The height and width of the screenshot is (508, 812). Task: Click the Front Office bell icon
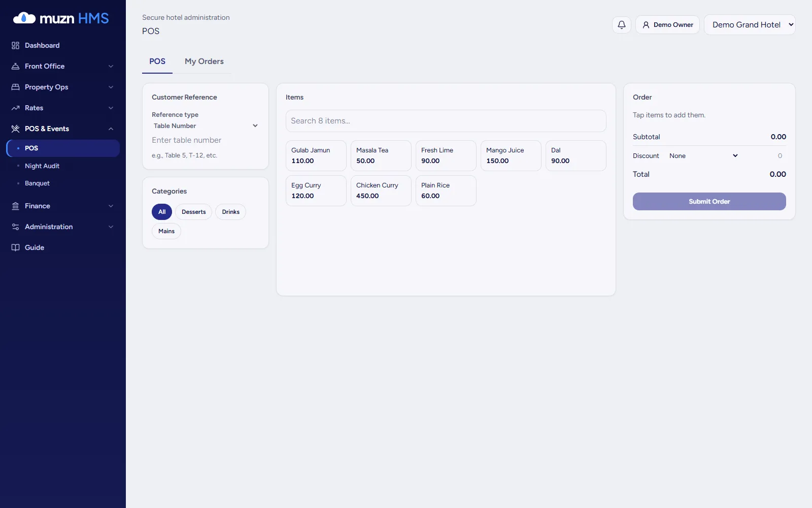coord(15,66)
